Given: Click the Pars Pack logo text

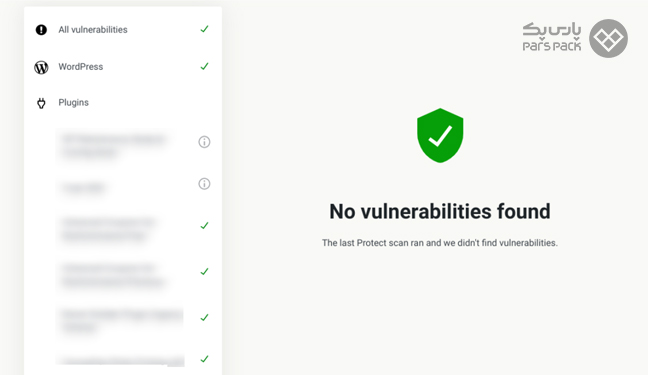Looking at the screenshot, I should 552,37.
